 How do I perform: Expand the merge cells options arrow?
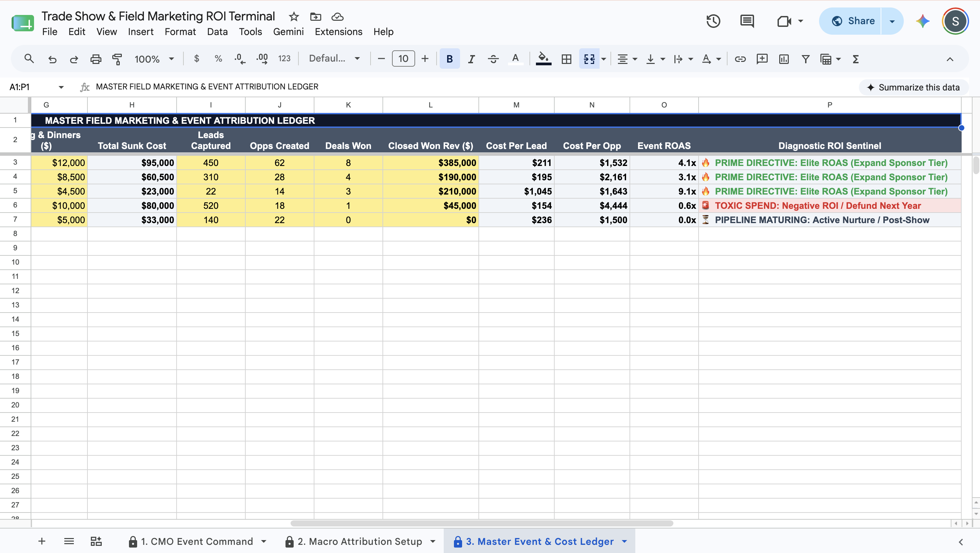point(604,59)
